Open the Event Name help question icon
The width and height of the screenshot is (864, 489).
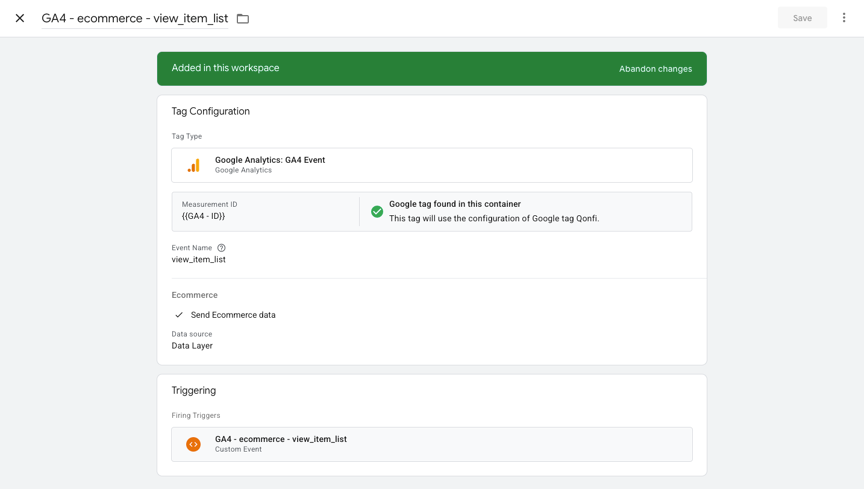click(x=221, y=248)
